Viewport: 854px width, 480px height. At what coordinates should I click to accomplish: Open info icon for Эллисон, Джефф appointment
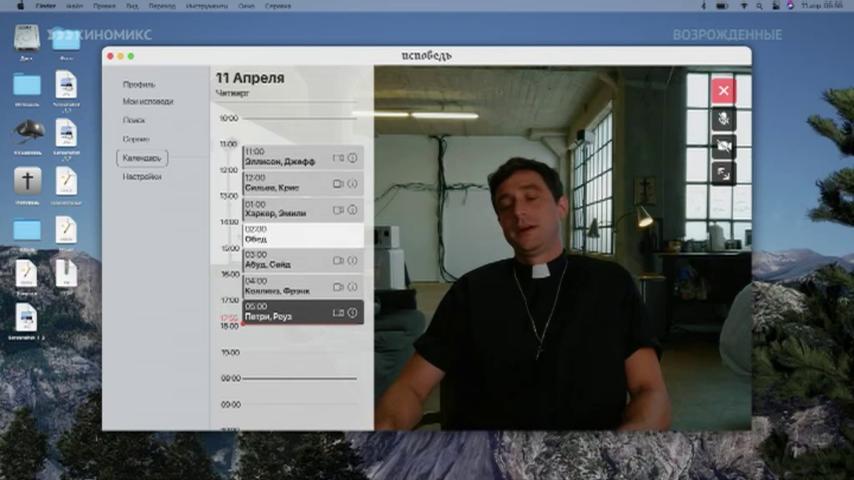352,158
